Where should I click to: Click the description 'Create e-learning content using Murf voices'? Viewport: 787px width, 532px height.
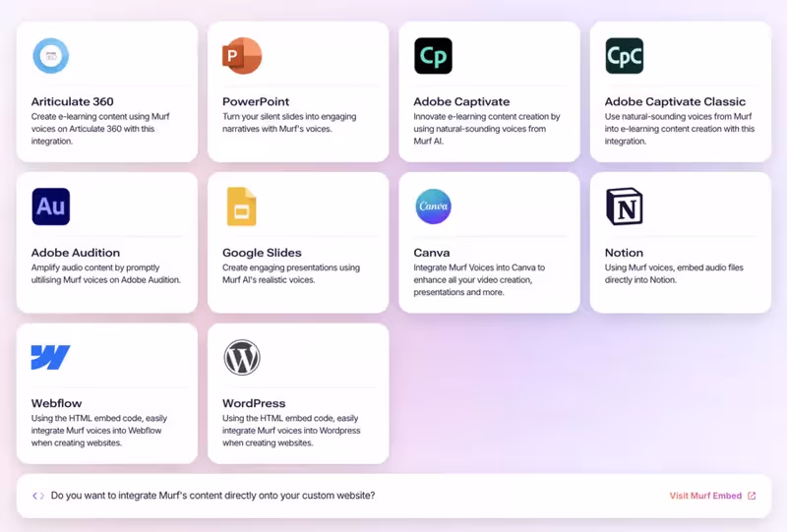tap(100, 123)
